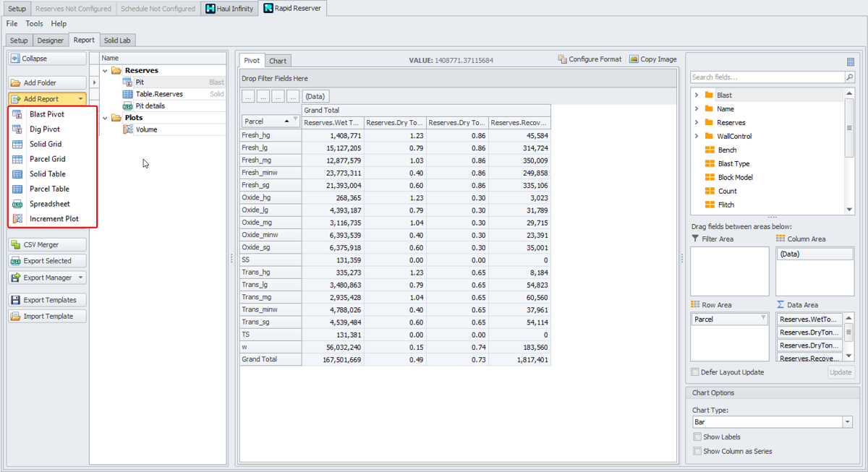Click the Search fields input box
Image resolution: width=868 pixels, height=472 pixels.
765,77
